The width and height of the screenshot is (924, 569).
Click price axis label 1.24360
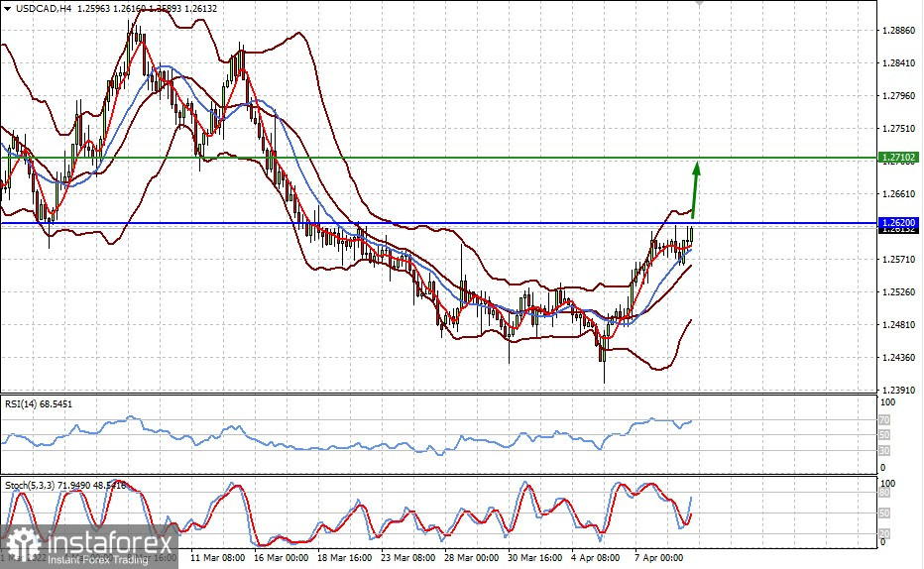pyautogui.click(x=899, y=358)
